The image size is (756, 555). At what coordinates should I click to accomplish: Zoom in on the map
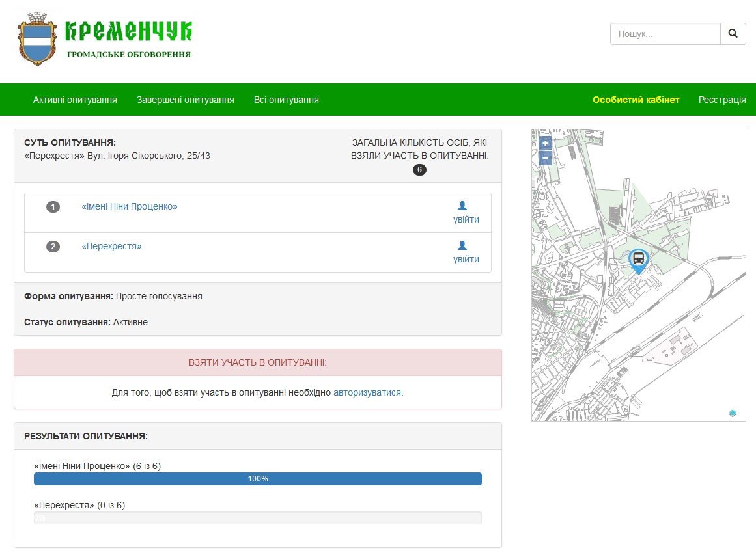(546, 143)
